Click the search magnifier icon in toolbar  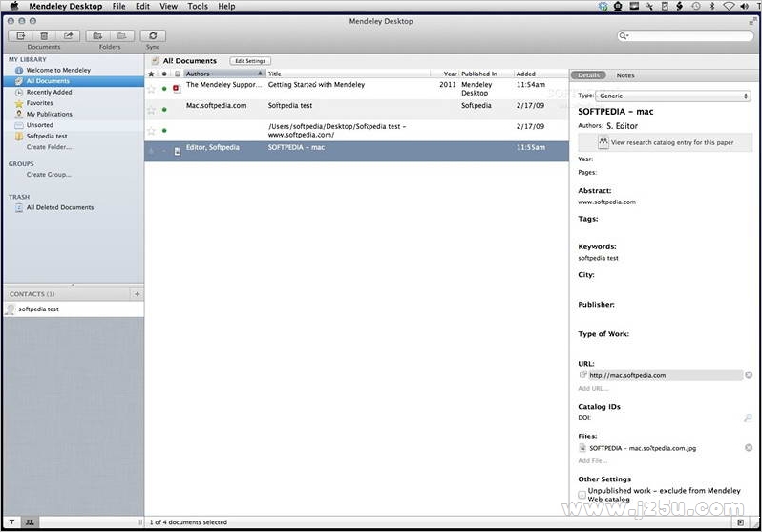pos(623,35)
